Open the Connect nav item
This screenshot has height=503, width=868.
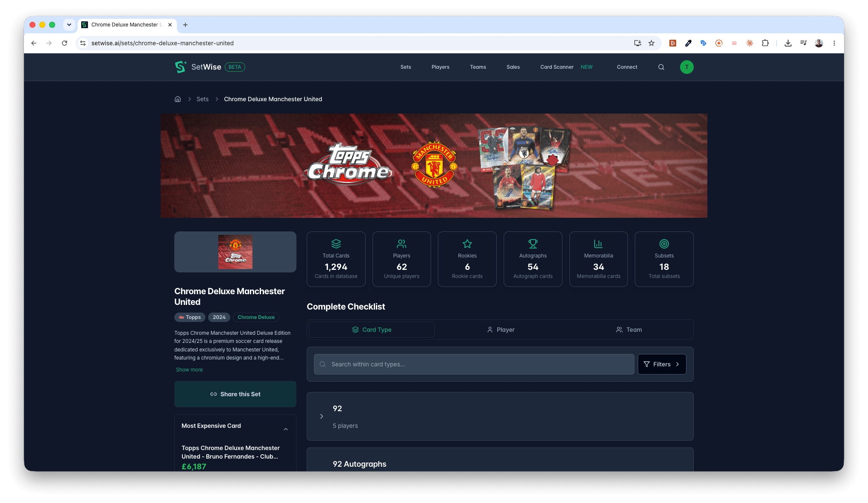pos(627,67)
